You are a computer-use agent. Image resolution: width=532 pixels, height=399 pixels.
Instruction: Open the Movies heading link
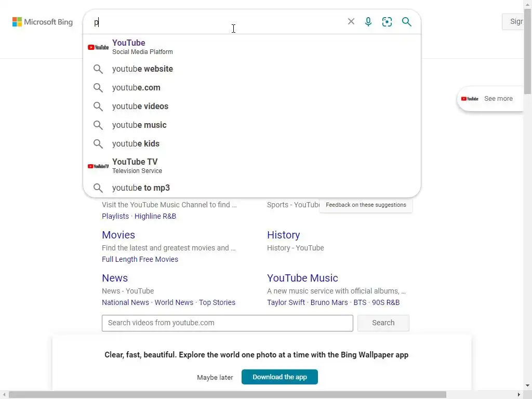[118, 235]
